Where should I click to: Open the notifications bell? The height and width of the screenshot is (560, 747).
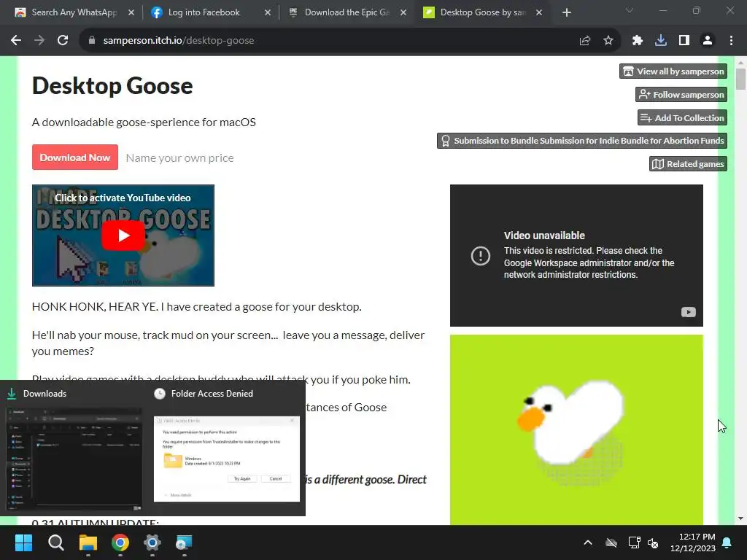pos(727,542)
